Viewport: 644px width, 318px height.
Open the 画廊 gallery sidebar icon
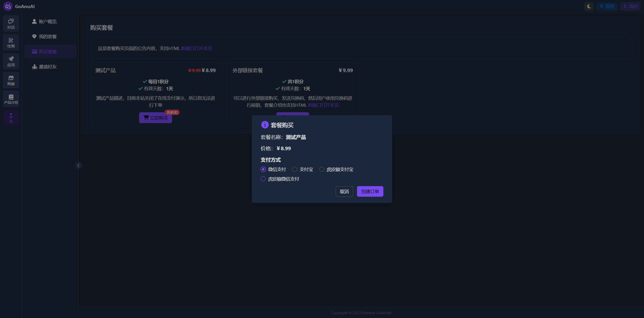[11, 80]
